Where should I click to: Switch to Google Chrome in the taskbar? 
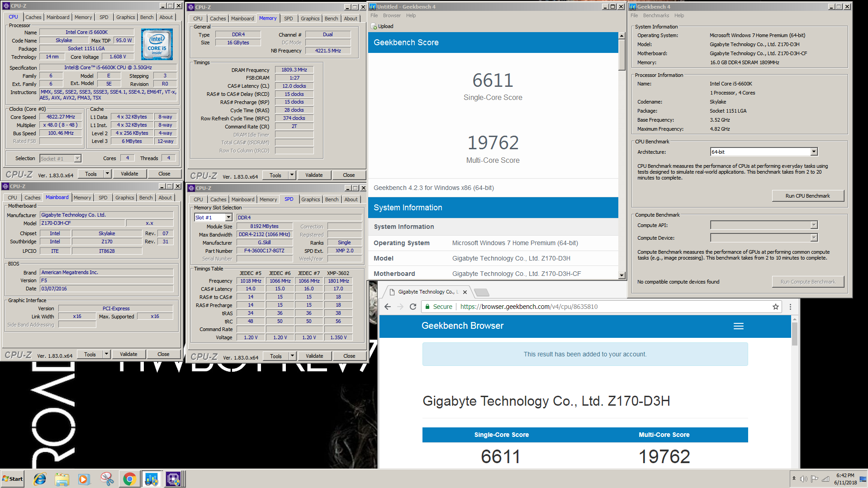click(129, 479)
